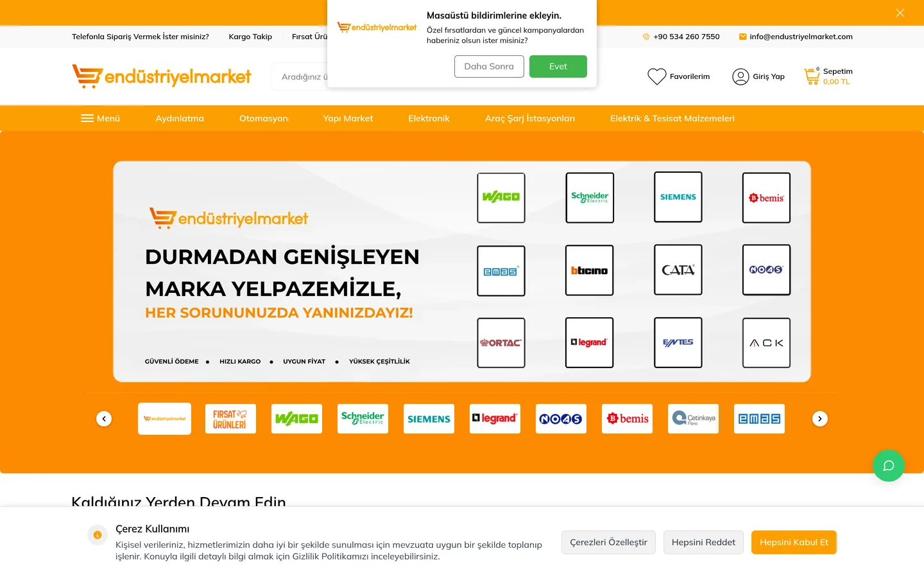924x578 pixels.
Task: Click Daha Sonra in notification popup
Action: tap(489, 66)
